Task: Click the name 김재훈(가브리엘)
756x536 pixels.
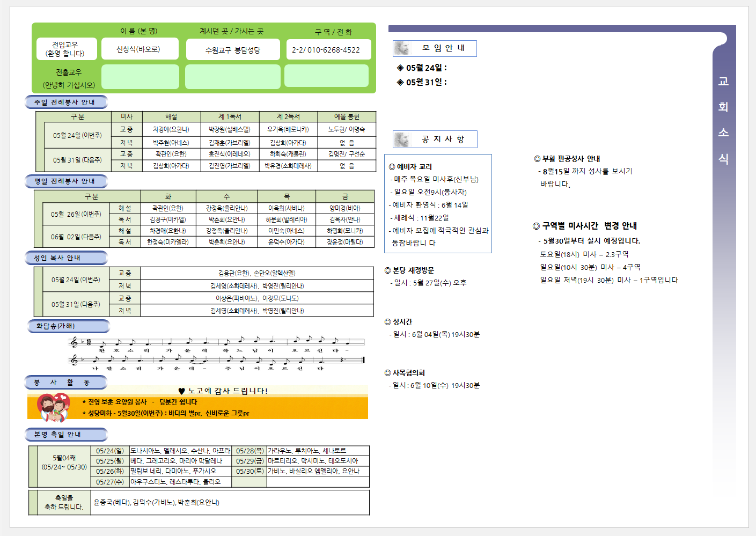Action: tap(230, 143)
